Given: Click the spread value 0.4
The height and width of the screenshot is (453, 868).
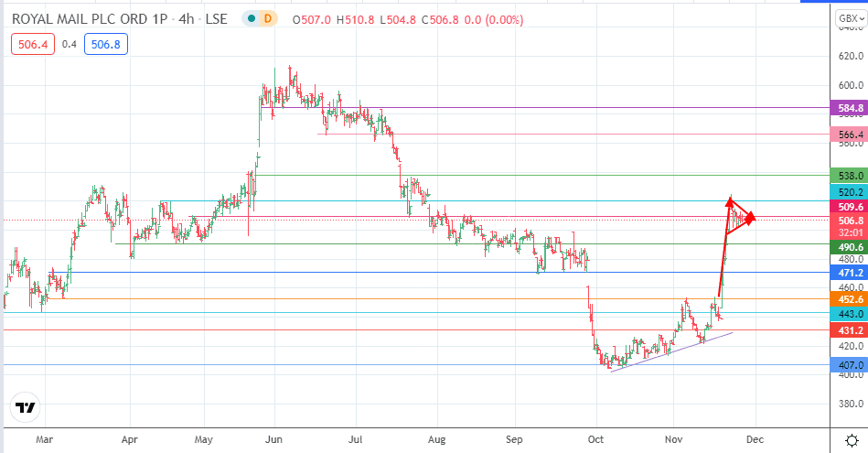Looking at the screenshot, I should coord(70,44).
